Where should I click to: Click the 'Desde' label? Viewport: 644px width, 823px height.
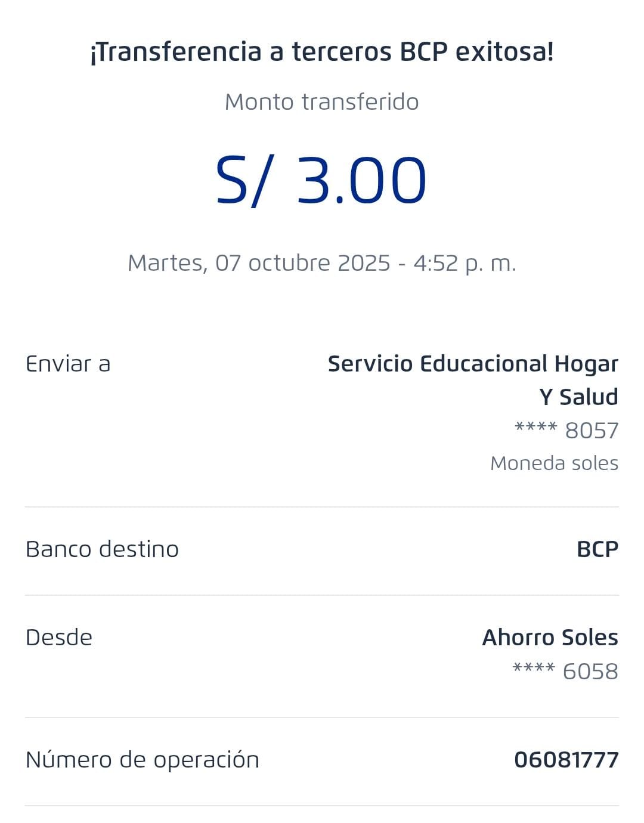tap(59, 638)
